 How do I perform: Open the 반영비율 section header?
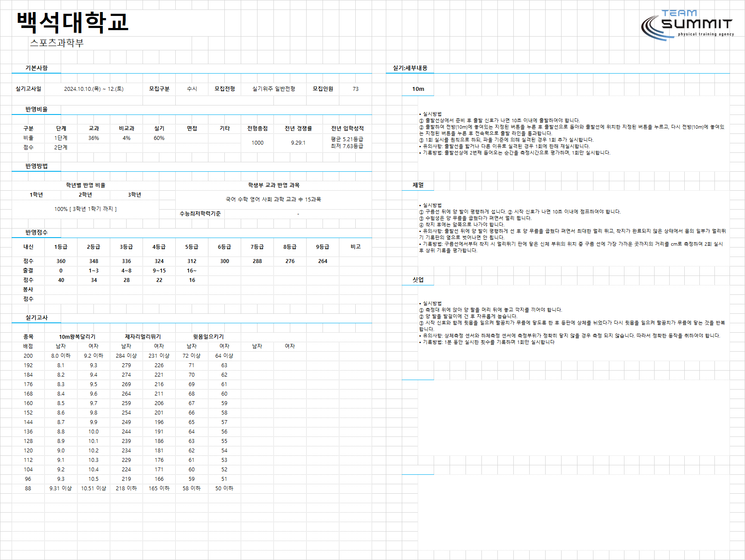tap(37, 109)
